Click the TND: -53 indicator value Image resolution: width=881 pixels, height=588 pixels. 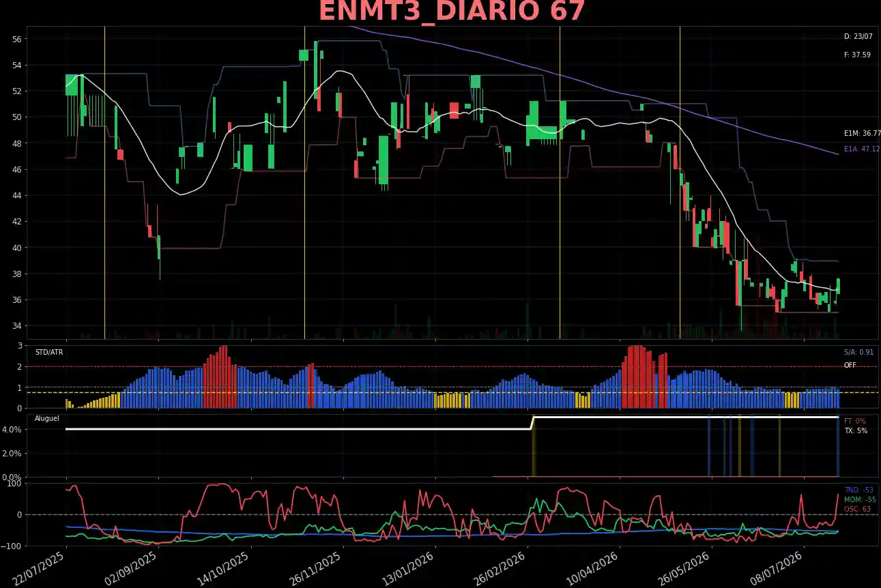click(x=858, y=490)
